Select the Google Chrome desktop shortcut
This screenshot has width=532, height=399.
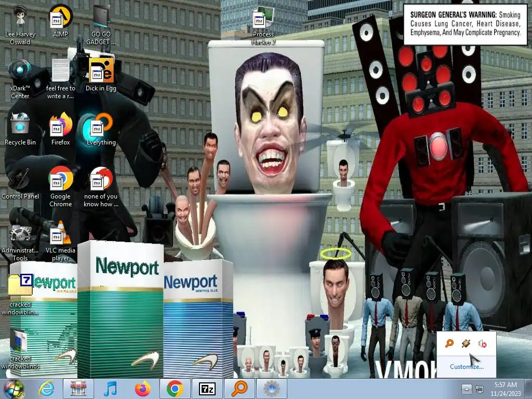60,187
